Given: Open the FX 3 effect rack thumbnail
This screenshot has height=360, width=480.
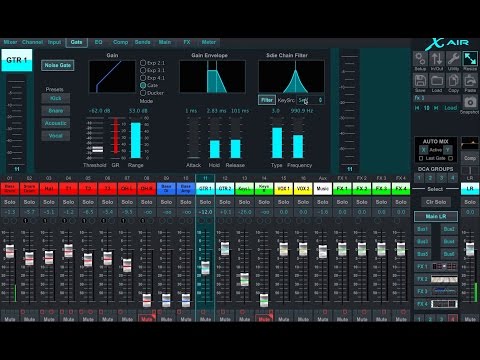Looking at the screenshot, I should 444,291.
